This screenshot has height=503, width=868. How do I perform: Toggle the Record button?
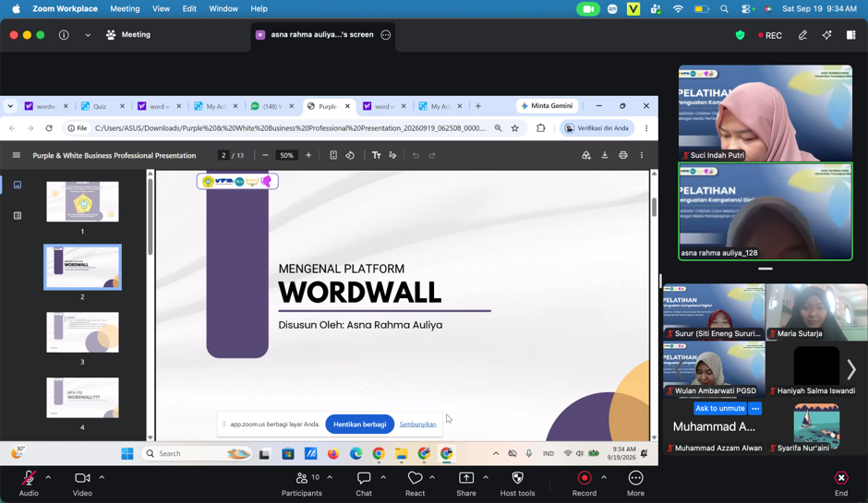pos(584,478)
